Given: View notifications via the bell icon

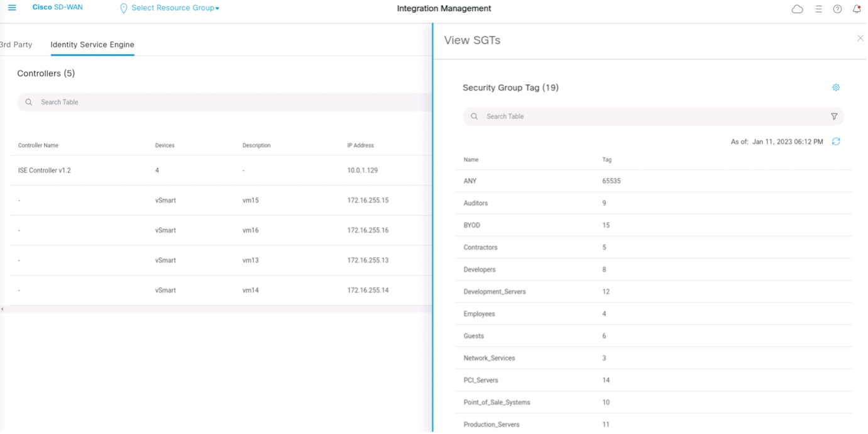Looking at the screenshot, I should click(856, 9).
